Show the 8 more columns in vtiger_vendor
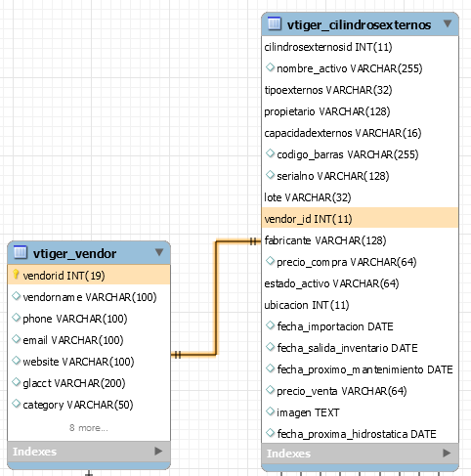 click(x=89, y=428)
